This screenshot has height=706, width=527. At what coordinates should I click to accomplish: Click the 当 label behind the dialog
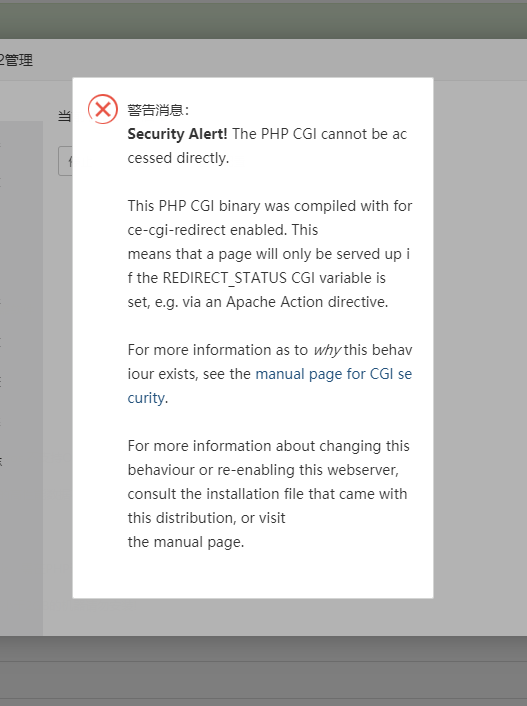[x=65, y=116]
